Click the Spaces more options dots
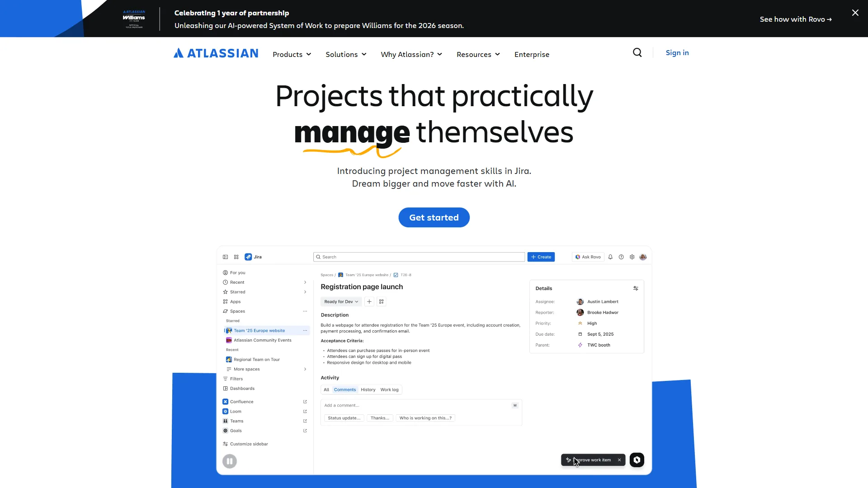The image size is (868, 488). coord(305,311)
